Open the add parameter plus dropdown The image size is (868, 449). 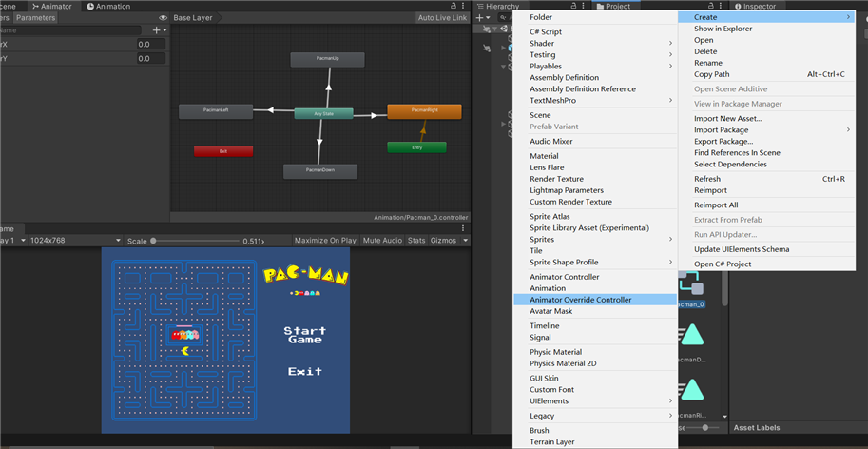[x=160, y=30]
